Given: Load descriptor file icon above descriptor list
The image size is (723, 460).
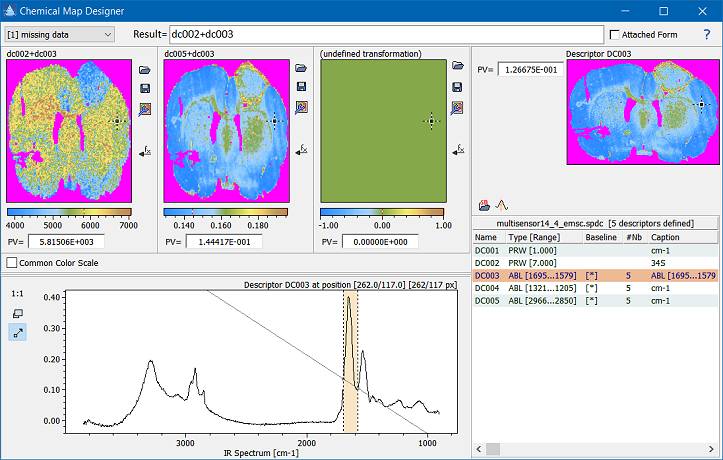Looking at the screenshot, I should [x=484, y=204].
